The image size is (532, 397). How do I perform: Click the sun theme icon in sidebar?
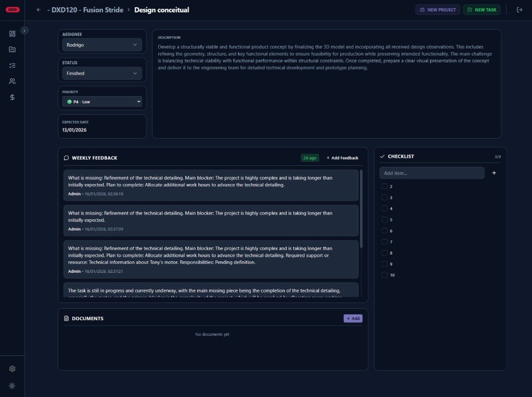point(12,386)
